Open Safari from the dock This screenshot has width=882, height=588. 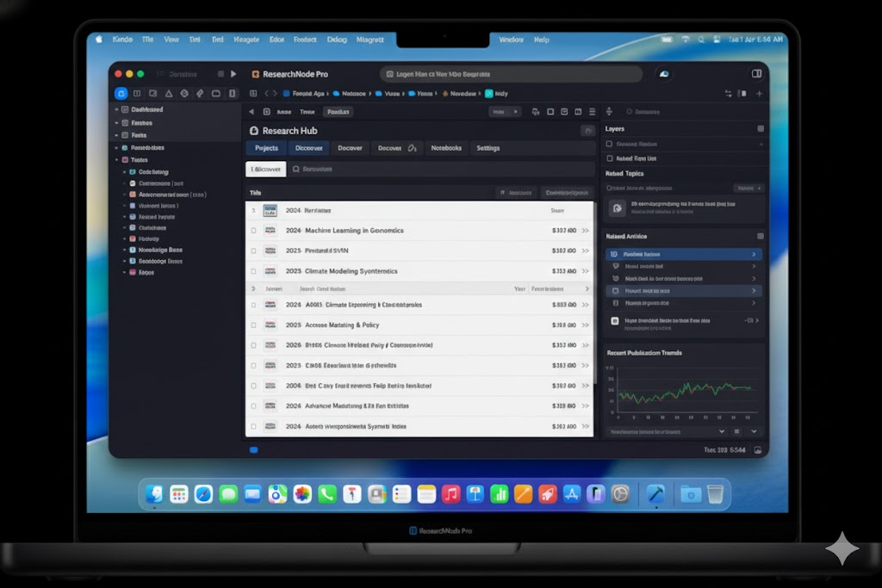coord(203,494)
